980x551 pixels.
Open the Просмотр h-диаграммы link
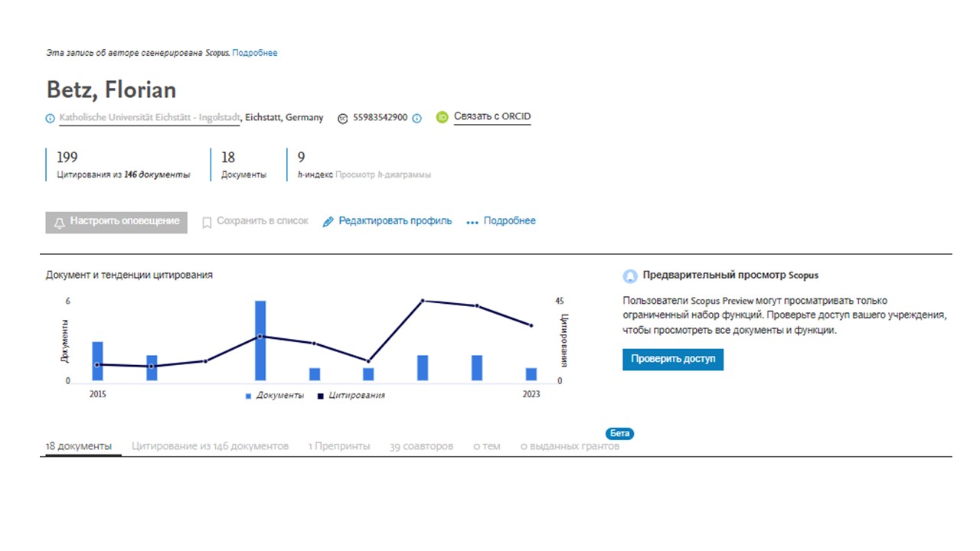pos(383,174)
